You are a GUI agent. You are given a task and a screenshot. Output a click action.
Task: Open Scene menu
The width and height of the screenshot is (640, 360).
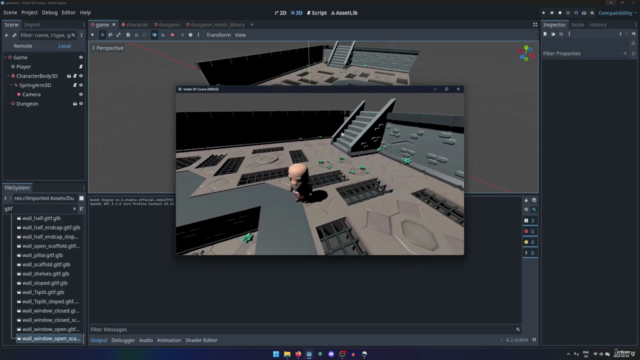10,13
